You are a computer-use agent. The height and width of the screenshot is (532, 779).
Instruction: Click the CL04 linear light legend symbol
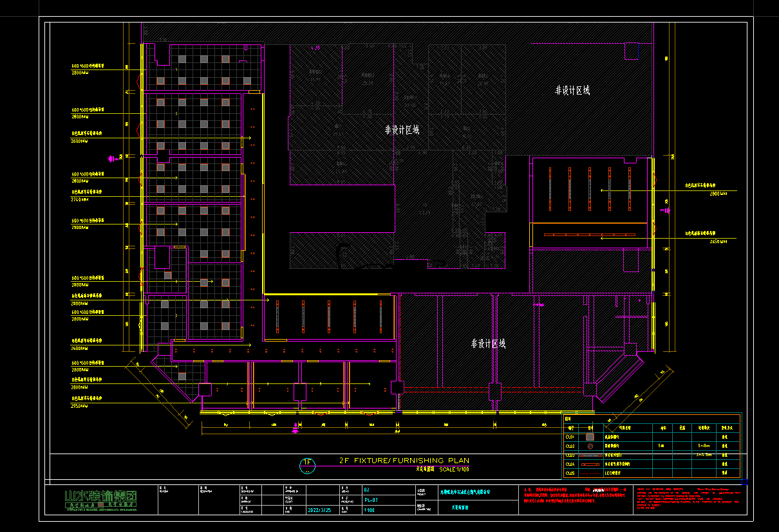tap(590, 464)
